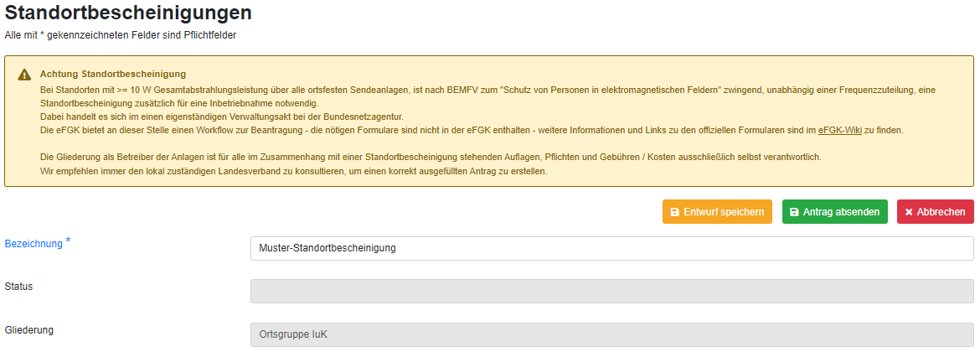Click the warning triangle icon in alert
Image resolution: width=980 pixels, height=352 pixels.
[24, 75]
